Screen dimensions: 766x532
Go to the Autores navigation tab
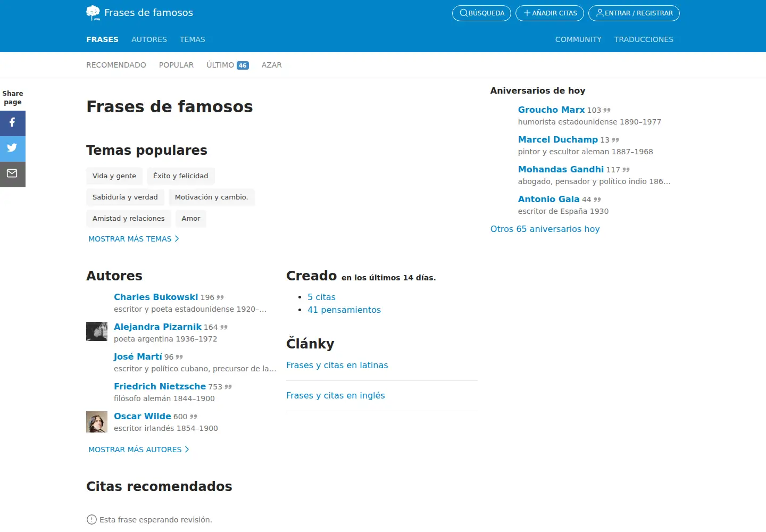click(x=149, y=39)
